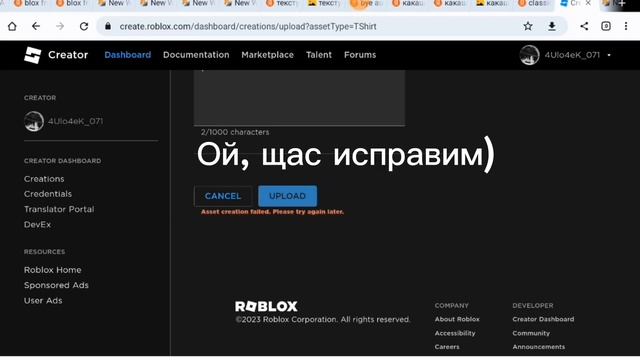Open the Forums nav item
The height and width of the screenshot is (360, 640).
pos(360,55)
